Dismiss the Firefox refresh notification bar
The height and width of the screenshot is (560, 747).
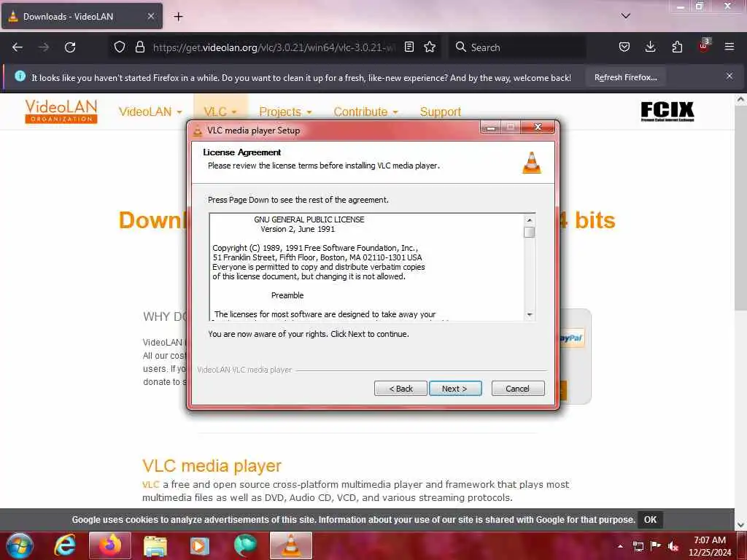click(x=729, y=76)
